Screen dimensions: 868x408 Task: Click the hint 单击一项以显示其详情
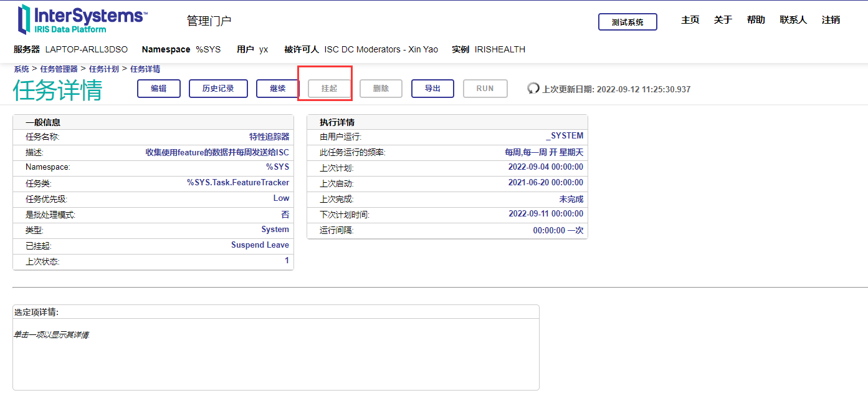pos(51,335)
